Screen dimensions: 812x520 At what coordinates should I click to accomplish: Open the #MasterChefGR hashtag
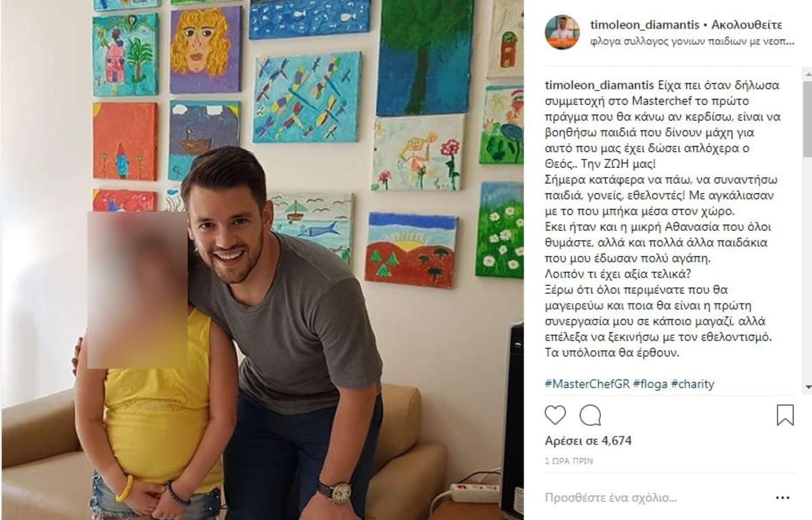click(587, 384)
